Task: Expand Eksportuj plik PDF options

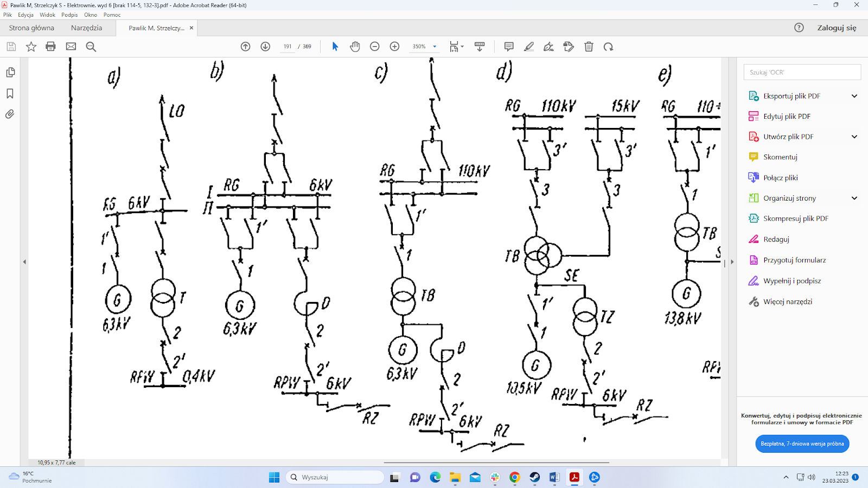Action: (854, 96)
